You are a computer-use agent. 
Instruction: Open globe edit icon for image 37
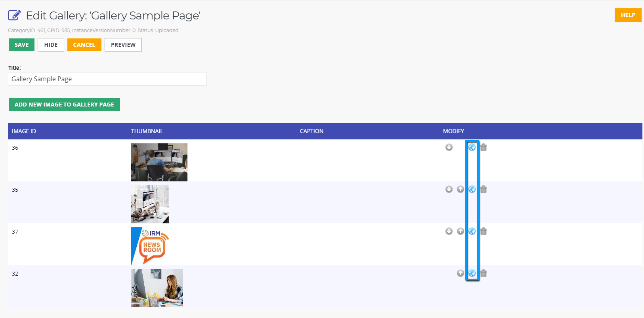coord(472,231)
